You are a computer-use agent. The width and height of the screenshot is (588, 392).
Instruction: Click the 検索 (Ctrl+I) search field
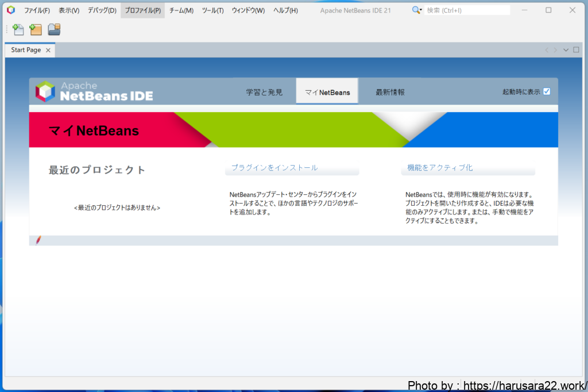pyautogui.click(x=467, y=10)
